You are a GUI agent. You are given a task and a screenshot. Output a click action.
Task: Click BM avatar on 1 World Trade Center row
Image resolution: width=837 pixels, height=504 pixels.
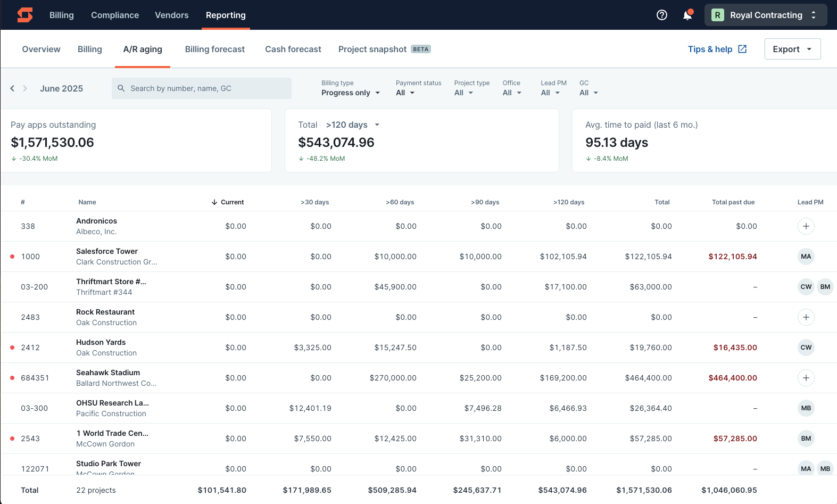(806, 439)
